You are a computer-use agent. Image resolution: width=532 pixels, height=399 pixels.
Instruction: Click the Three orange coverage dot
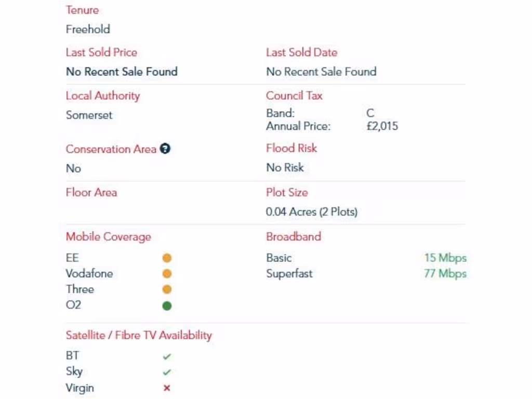click(x=167, y=289)
